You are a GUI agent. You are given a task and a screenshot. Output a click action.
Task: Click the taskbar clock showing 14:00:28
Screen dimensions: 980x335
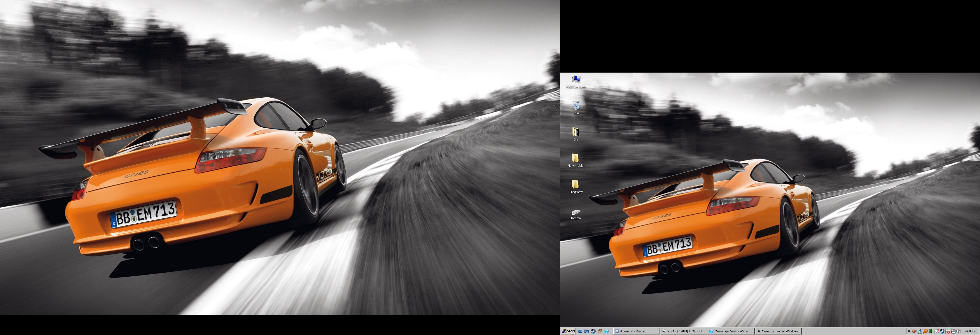point(971,331)
